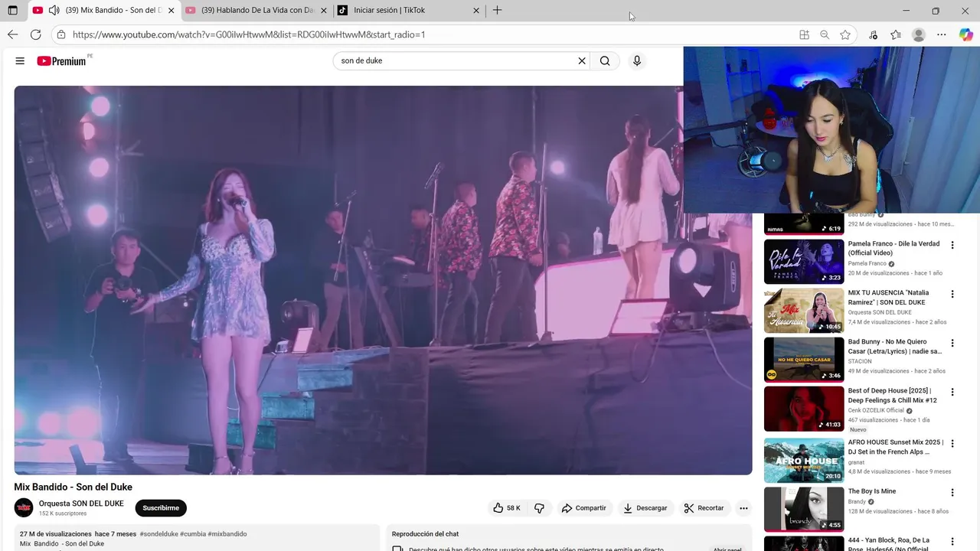Open options for The Boy Is Mine
Viewport: 980px width, 551px height.
[952, 492]
